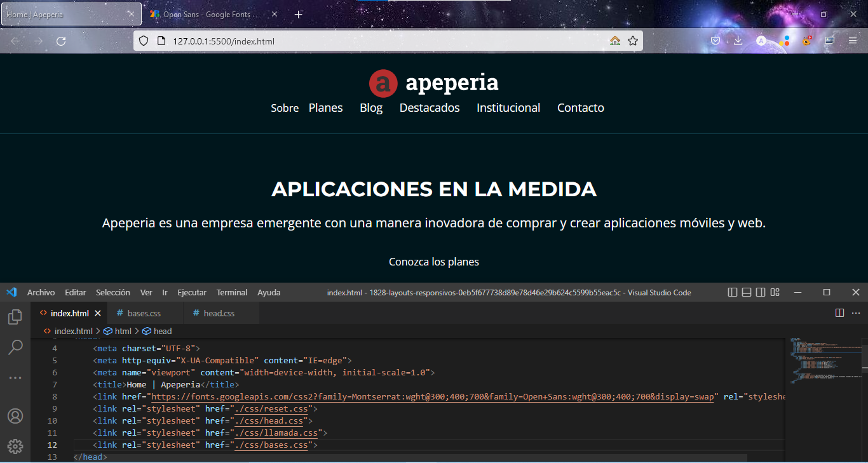Click three colored dots extension icon

784,41
